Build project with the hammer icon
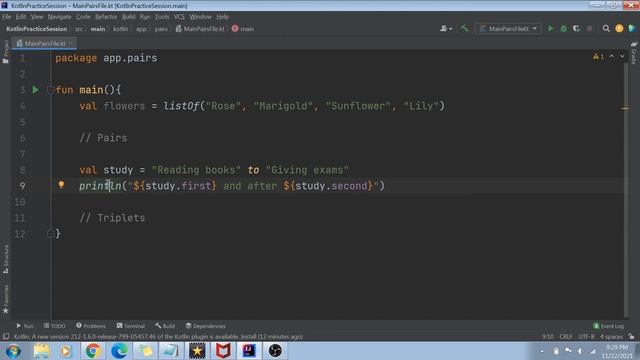The image size is (640, 360). coord(464,29)
